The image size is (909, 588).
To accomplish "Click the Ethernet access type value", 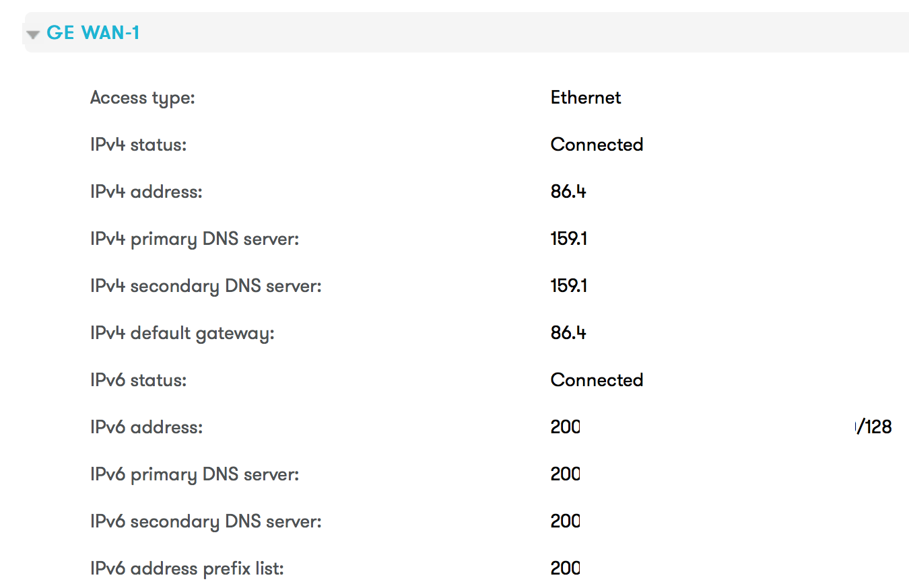I will point(585,98).
